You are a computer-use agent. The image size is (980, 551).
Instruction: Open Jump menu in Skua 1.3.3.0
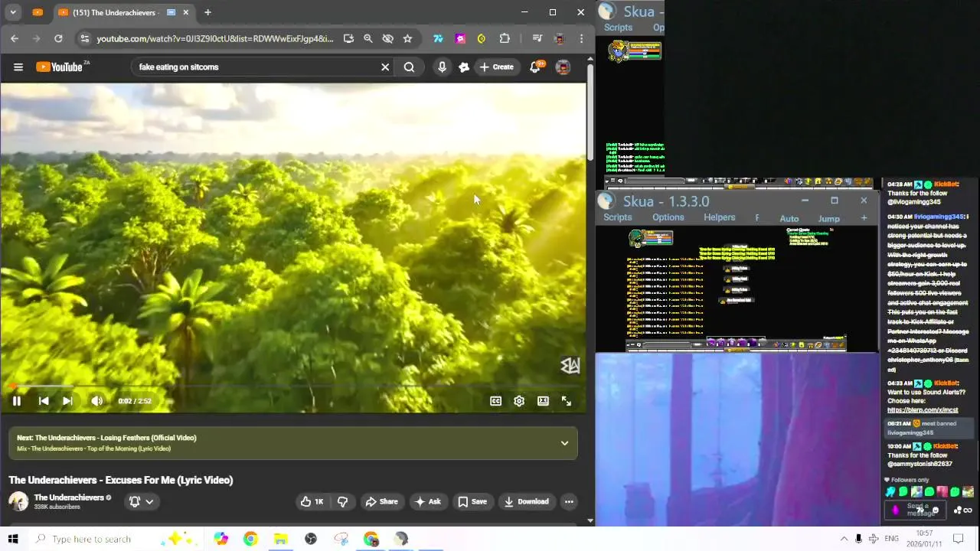click(829, 219)
